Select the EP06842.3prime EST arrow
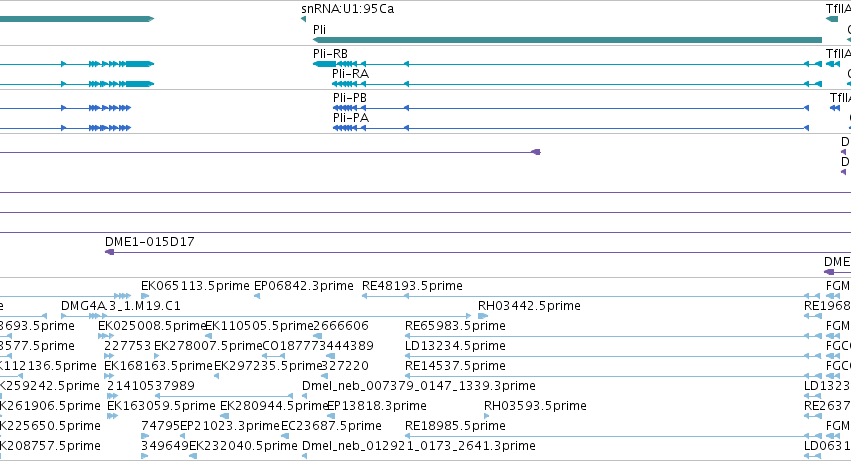This screenshot has height=461, width=851. point(257,296)
